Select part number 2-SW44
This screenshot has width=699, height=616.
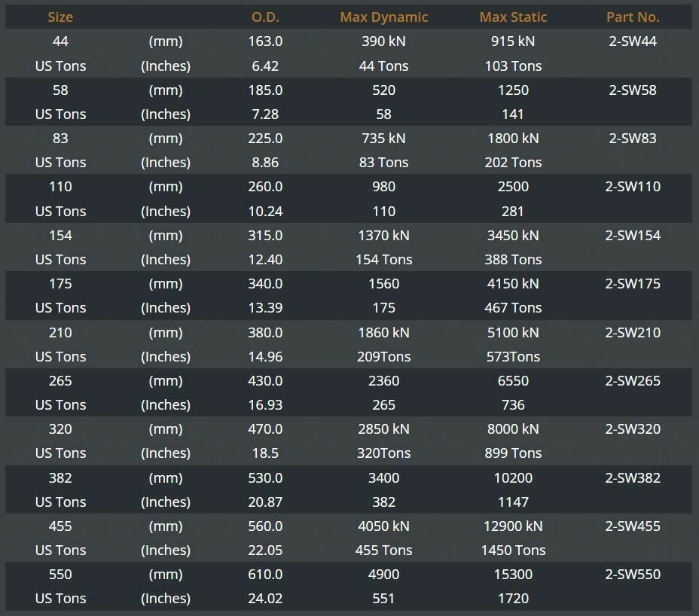pyautogui.click(x=633, y=41)
